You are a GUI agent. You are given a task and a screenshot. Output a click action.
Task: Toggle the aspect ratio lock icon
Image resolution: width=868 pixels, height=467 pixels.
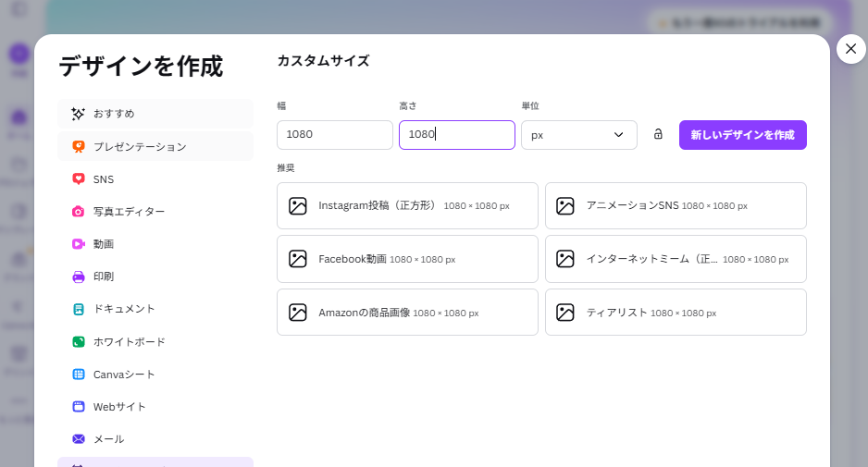(658, 135)
